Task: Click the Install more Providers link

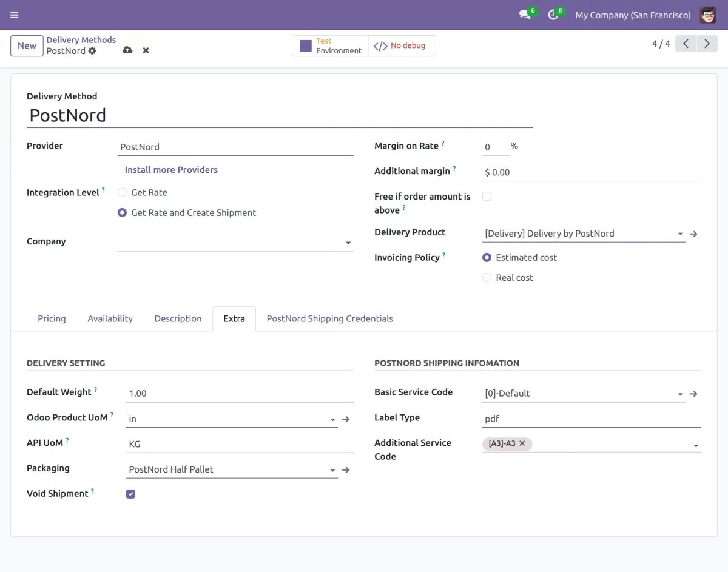Action: [x=171, y=170]
